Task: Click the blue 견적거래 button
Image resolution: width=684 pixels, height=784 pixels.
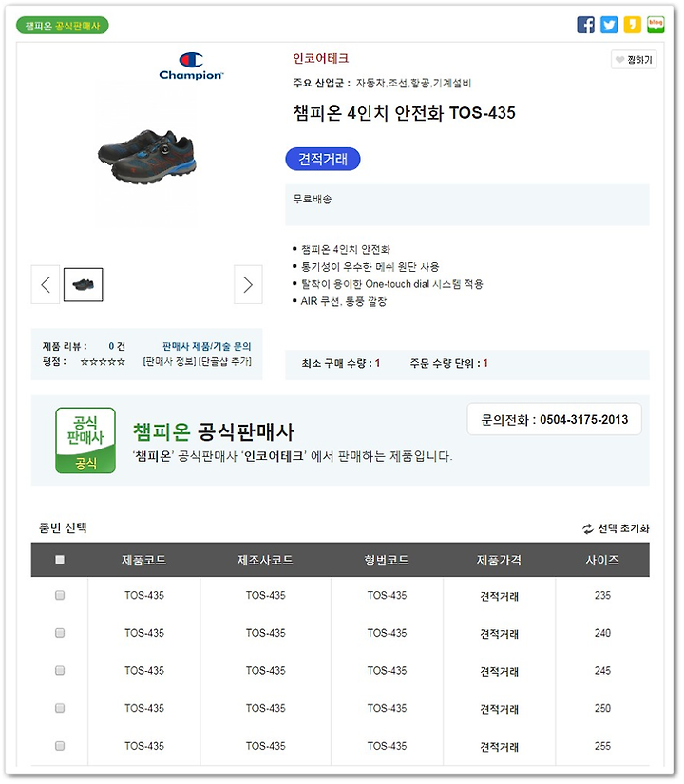Action: click(322, 159)
